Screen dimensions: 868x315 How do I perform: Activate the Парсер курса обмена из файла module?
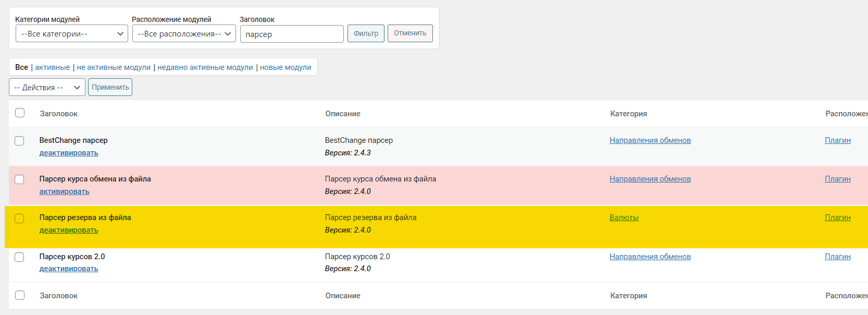point(64,191)
